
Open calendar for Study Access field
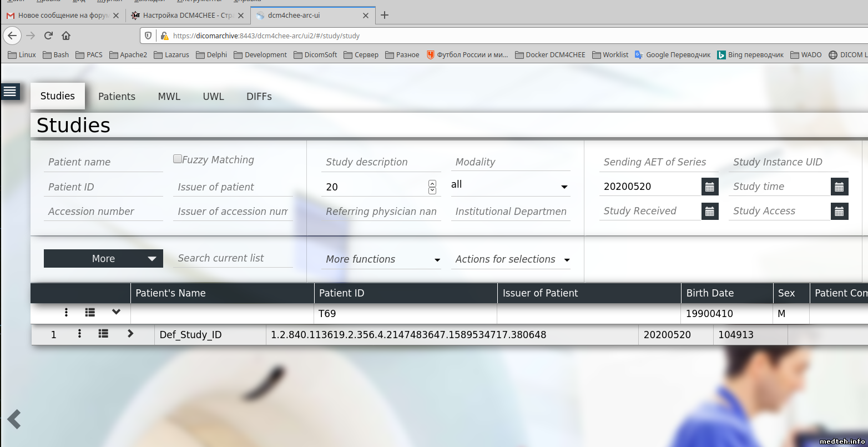click(x=839, y=212)
